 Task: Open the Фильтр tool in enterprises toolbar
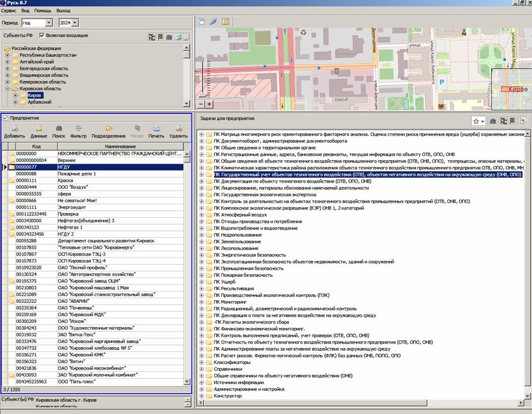point(78,128)
